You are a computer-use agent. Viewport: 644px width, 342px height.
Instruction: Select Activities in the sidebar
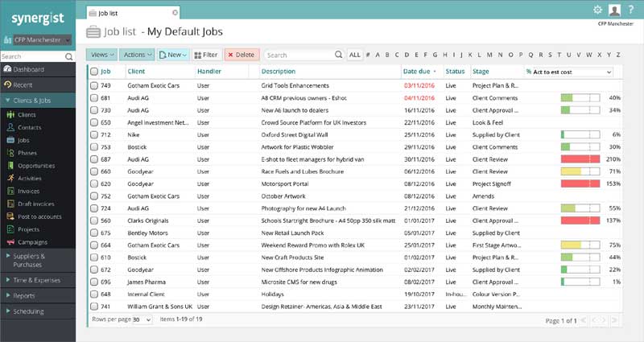pyautogui.click(x=31, y=178)
